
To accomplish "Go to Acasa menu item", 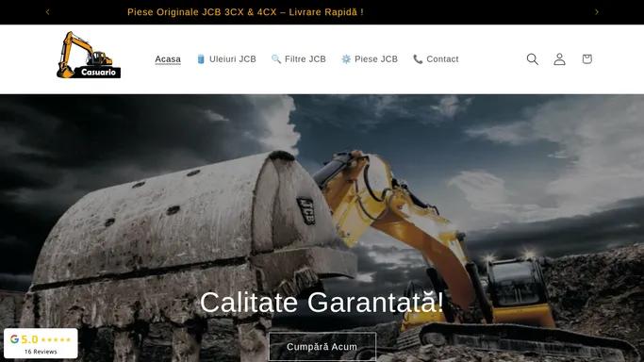I will [x=168, y=59].
